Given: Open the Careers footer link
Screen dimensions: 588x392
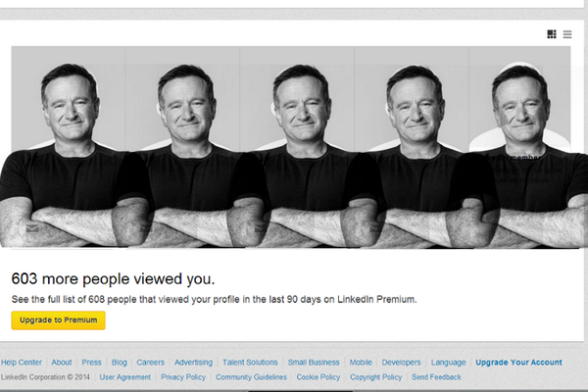Looking at the screenshot, I should click(150, 363).
